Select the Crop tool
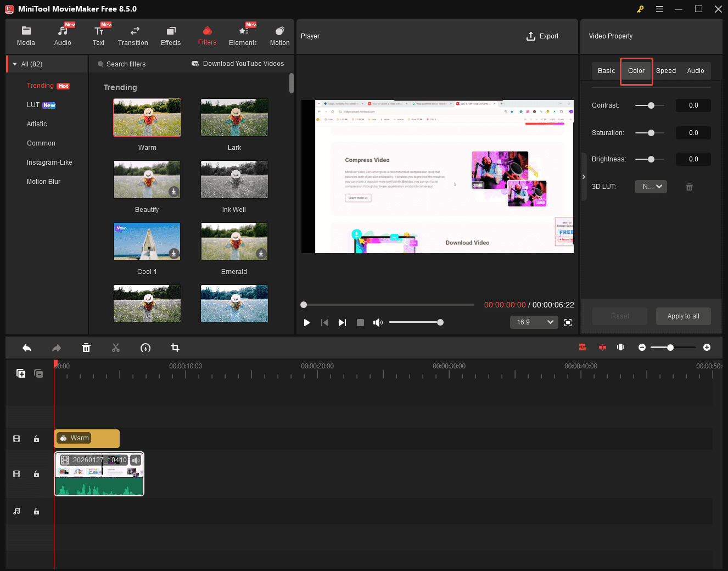The height and width of the screenshot is (571, 728). point(175,348)
